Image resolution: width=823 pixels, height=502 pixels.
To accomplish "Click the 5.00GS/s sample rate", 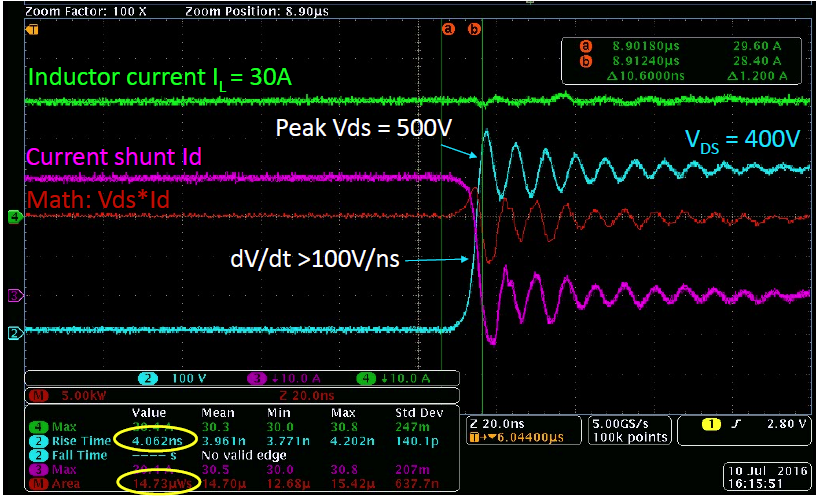I will [x=620, y=424].
